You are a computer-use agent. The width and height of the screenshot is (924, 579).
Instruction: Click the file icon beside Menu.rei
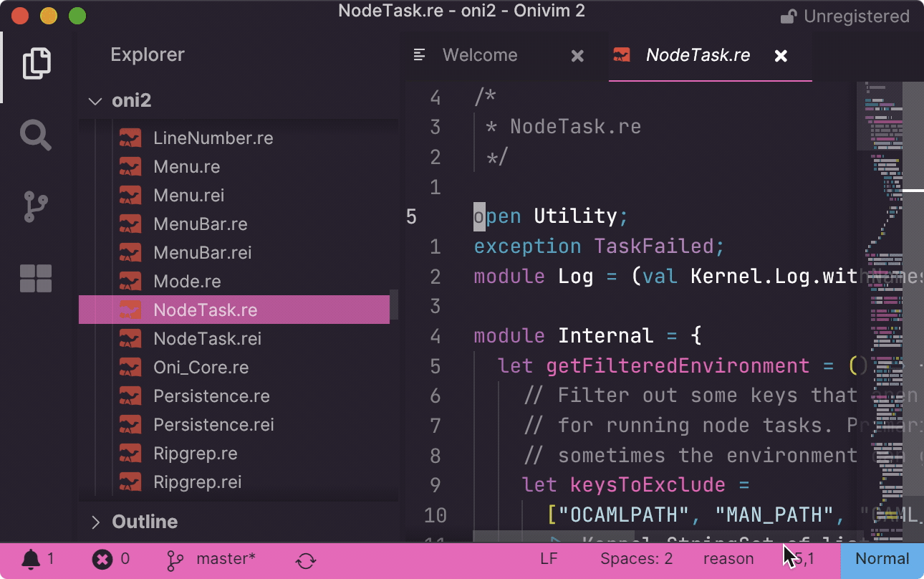(130, 196)
